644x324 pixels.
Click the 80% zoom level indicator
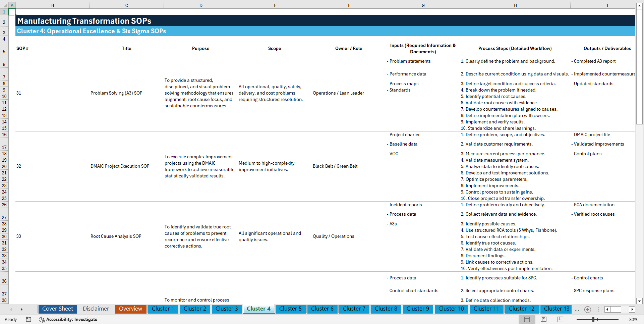633,319
